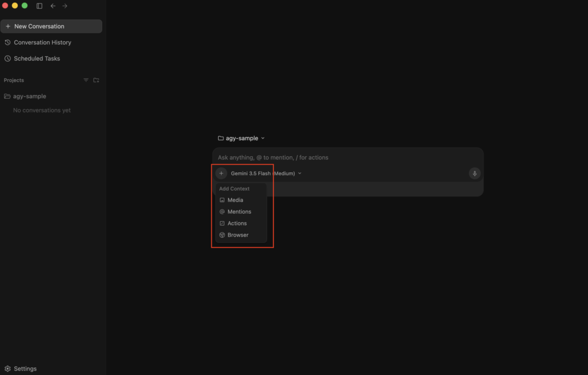The width and height of the screenshot is (588, 375).
Task: Expand the agy-sample project selector dropdown
Action: (242, 138)
